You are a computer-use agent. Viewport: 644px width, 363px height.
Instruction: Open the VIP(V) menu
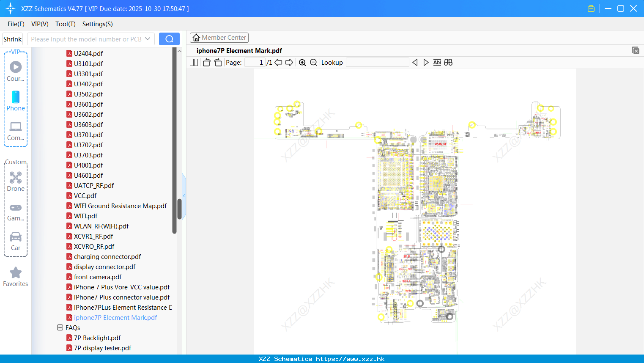point(40,24)
